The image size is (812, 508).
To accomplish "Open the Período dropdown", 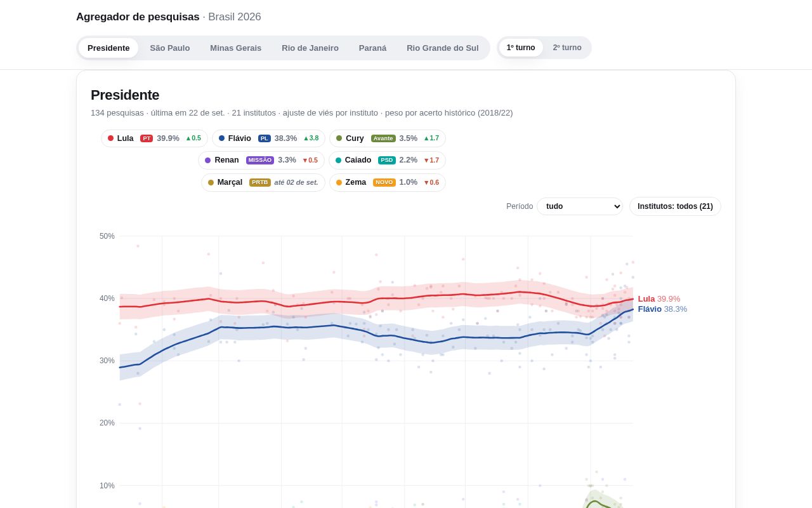I will pyautogui.click(x=580, y=206).
